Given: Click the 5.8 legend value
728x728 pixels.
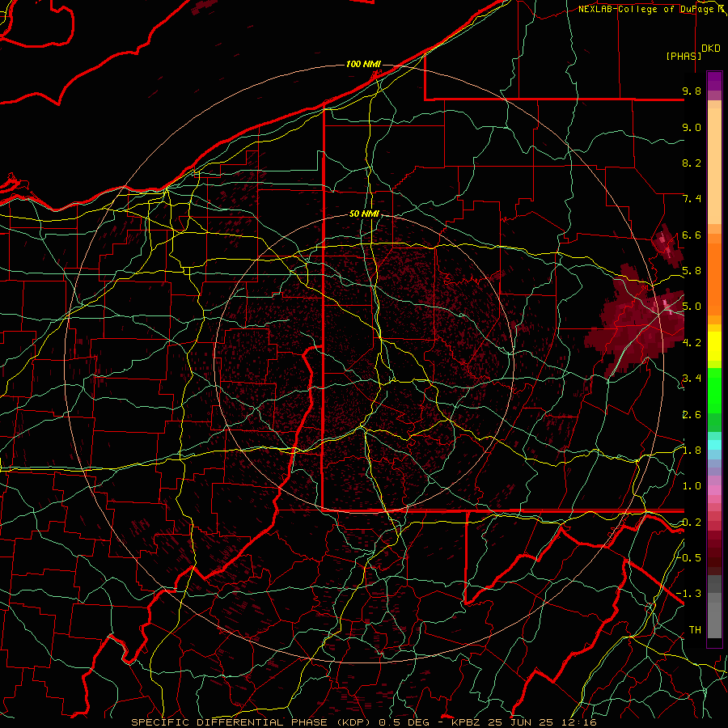Looking at the screenshot, I should coord(692,271).
